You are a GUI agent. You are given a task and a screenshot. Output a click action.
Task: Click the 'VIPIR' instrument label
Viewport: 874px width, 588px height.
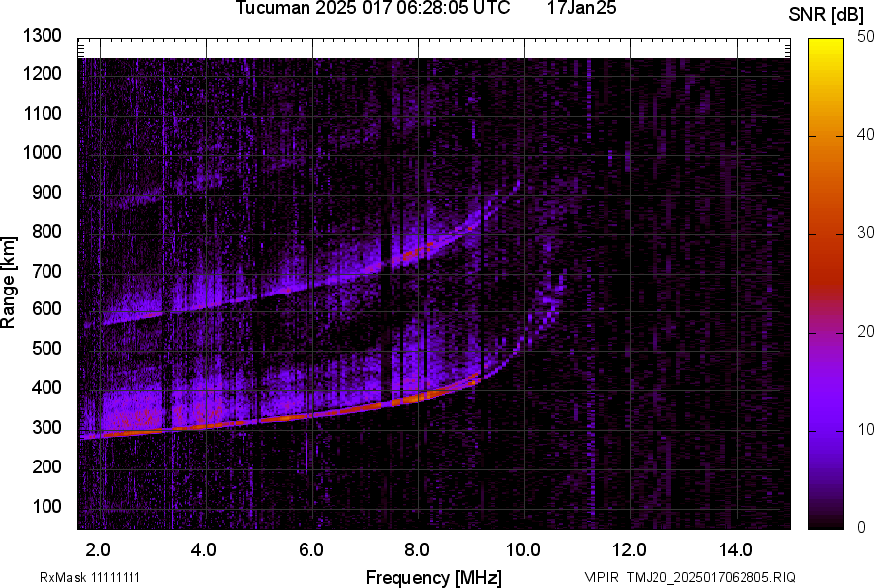[x=601, y=577]
